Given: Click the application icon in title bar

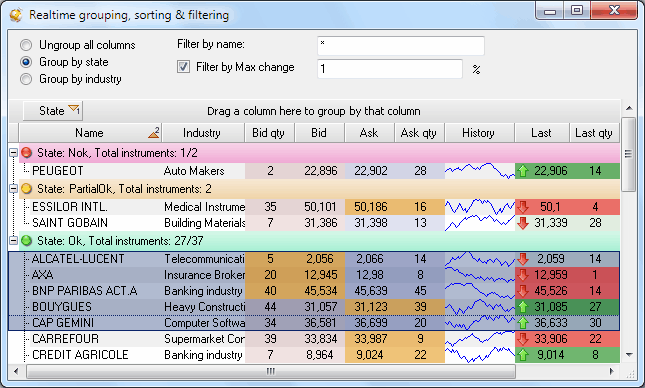Looking at the screenshot, I should [x=16, y=15].
